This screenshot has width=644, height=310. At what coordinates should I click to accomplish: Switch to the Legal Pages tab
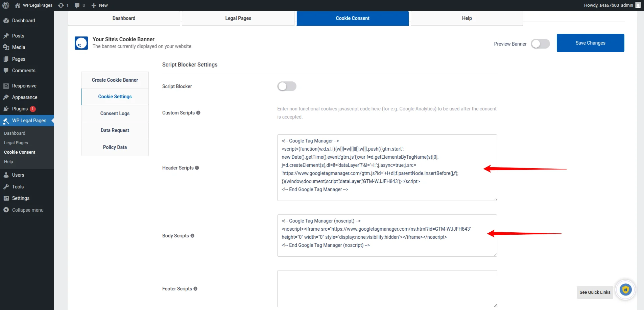(x=238, y=18)
